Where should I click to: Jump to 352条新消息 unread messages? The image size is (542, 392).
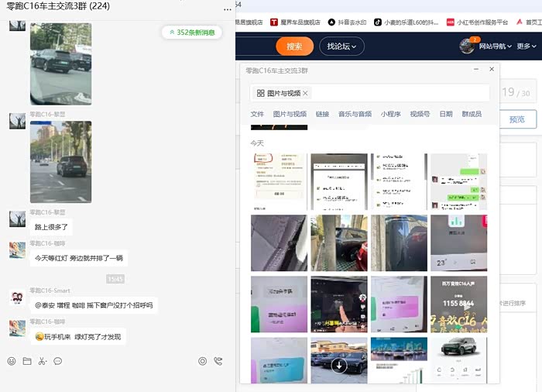tap(191, 33)
